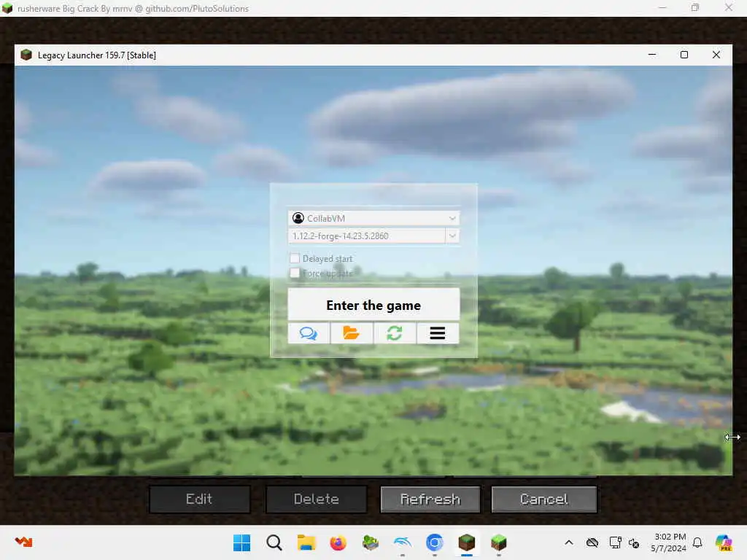This screenshot has height=560, width=747.
Task: Open File Explorer from taskbar
Action: tap(306, 542)
